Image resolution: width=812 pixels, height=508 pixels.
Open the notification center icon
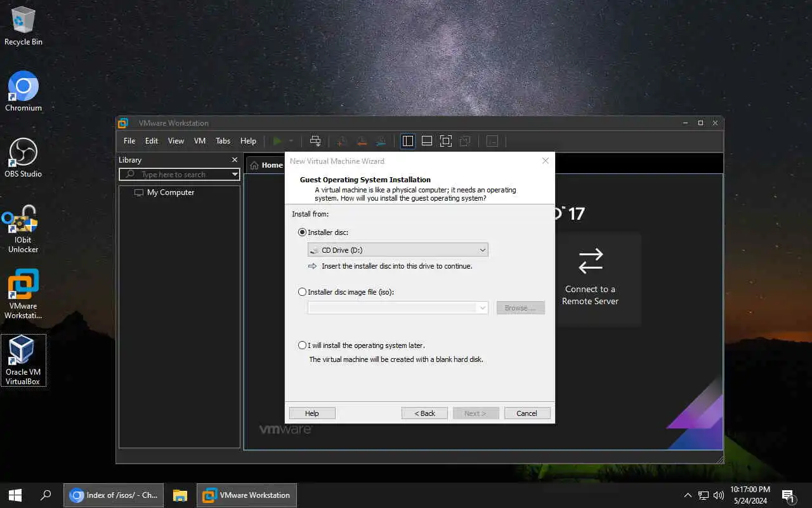click(x=789, y=495)
